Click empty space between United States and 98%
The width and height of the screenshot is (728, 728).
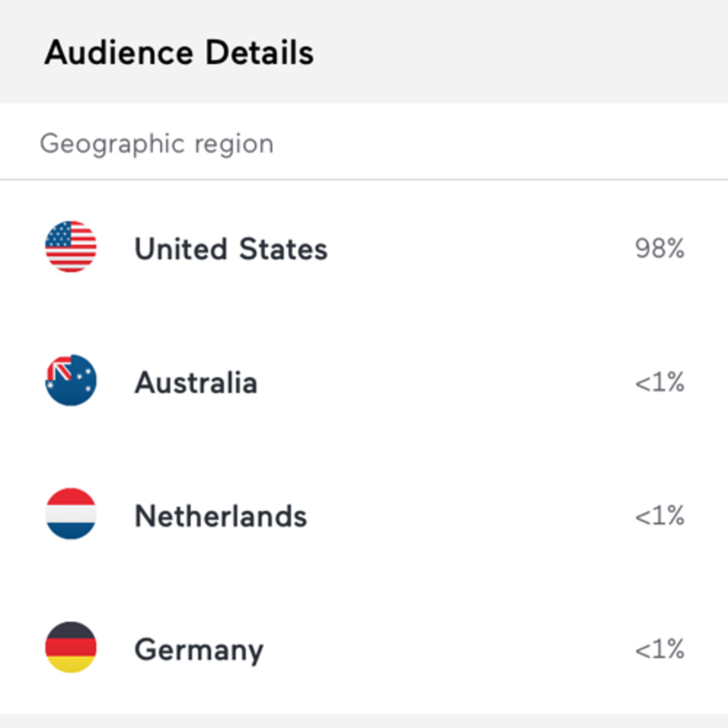pos(479,249)
